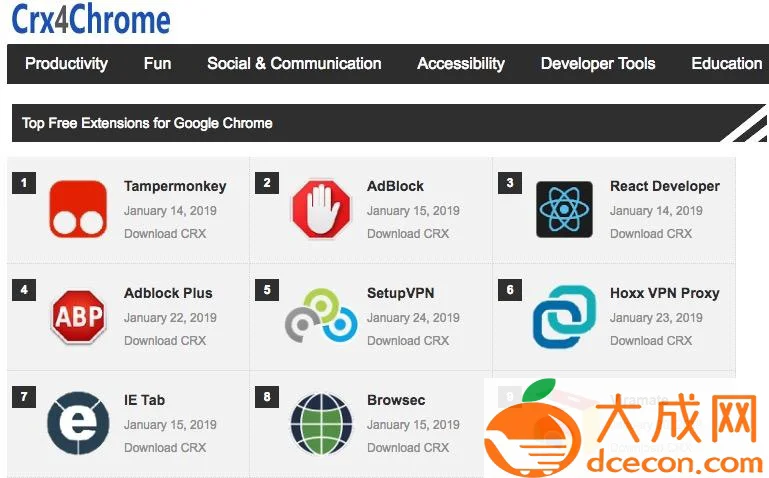Open the Browsec title link
769x478 pixels.
coord(396,400)
